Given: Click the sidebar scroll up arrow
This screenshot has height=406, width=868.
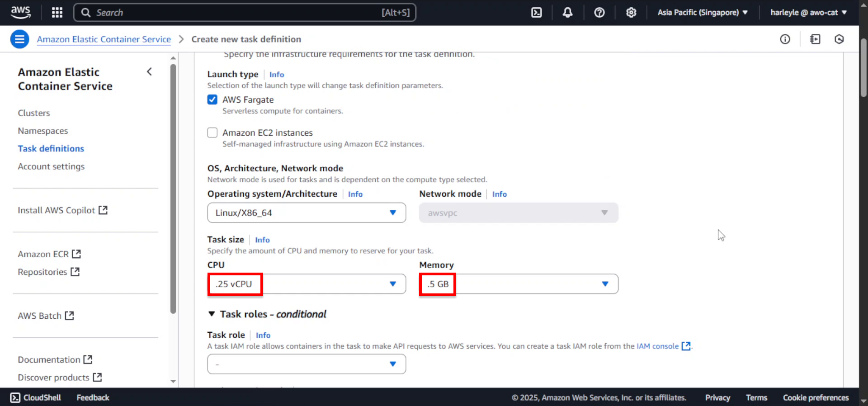Looking at the screenshot, I should [x=173, y=58].
